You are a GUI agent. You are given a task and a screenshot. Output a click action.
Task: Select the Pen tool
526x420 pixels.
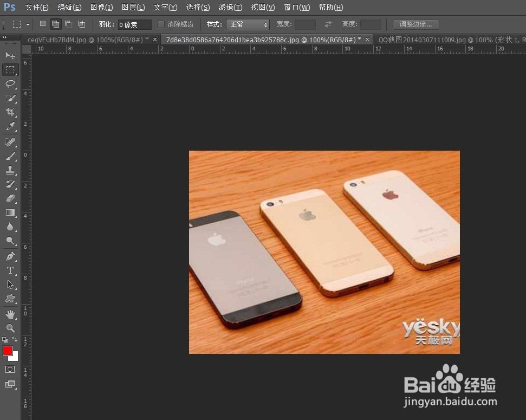point(10,256)
